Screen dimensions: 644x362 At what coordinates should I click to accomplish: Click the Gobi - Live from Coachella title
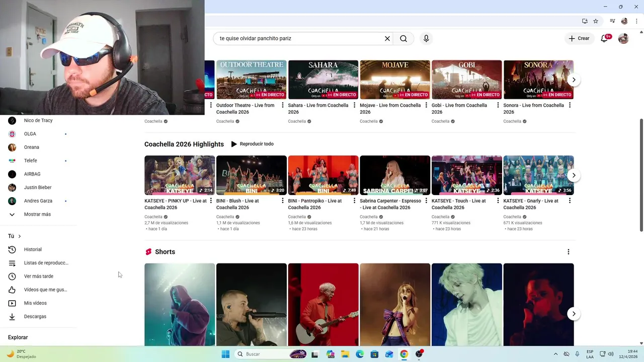click(459, 109)
